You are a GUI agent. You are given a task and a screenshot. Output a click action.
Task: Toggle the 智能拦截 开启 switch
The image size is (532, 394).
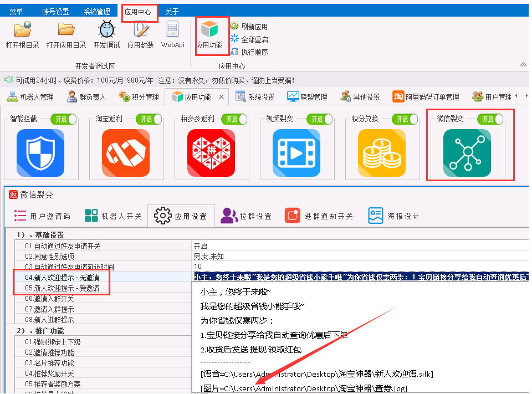63,119
